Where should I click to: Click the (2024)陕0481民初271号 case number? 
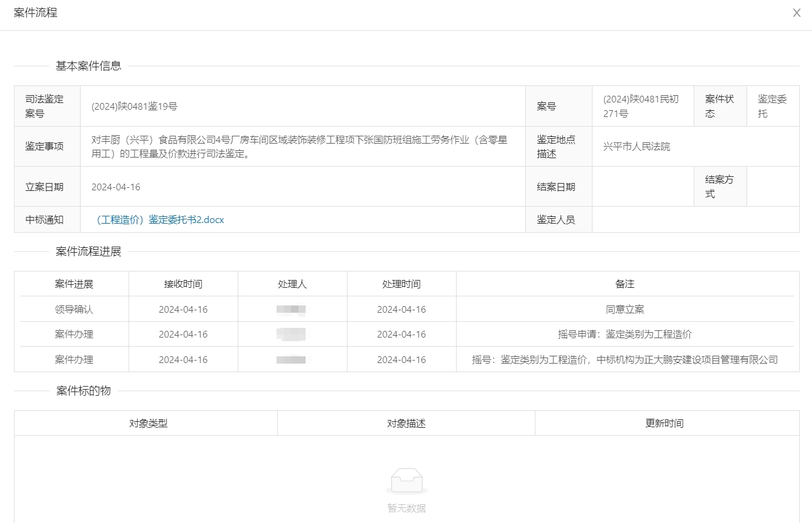tap(640, 106)
